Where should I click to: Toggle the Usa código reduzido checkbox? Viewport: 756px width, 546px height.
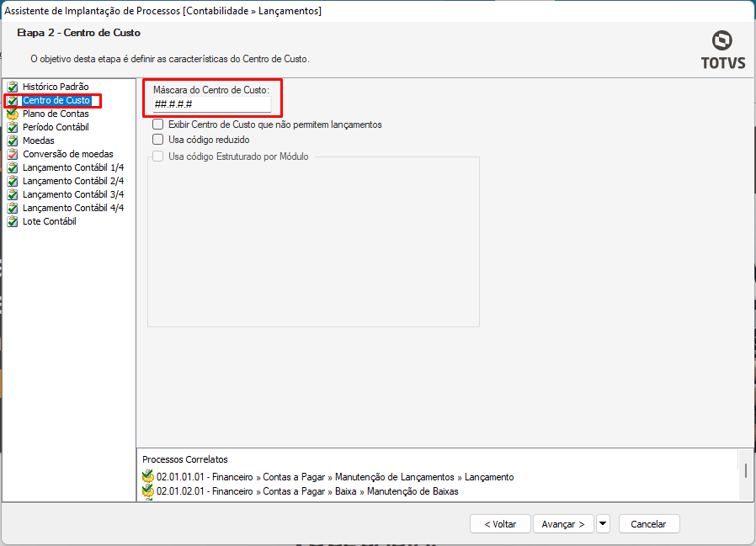click(157, 140)
